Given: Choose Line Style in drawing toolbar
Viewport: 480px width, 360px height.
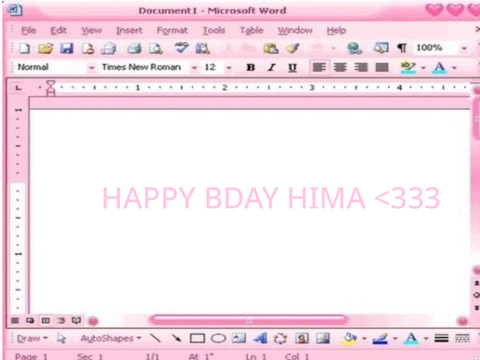Looking at the screenshot, I should click(441, 338).
